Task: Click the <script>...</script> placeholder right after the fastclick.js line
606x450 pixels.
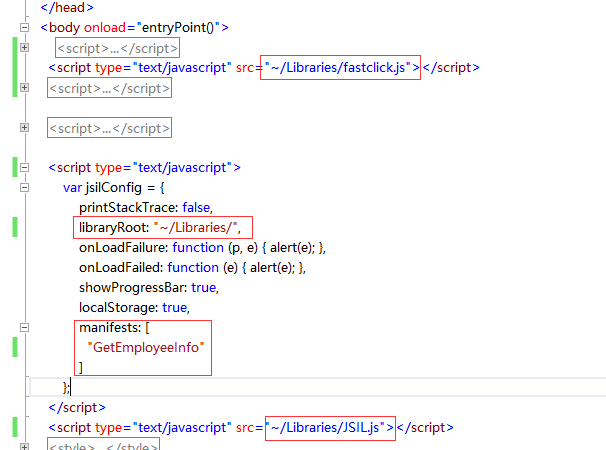Action: coord(109,88)
